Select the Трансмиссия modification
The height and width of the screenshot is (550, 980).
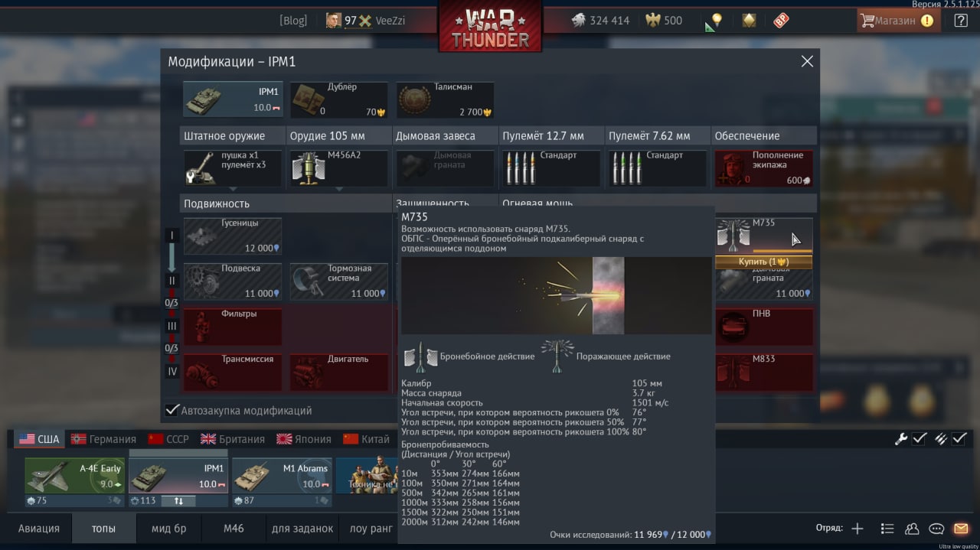coord(232,372)
